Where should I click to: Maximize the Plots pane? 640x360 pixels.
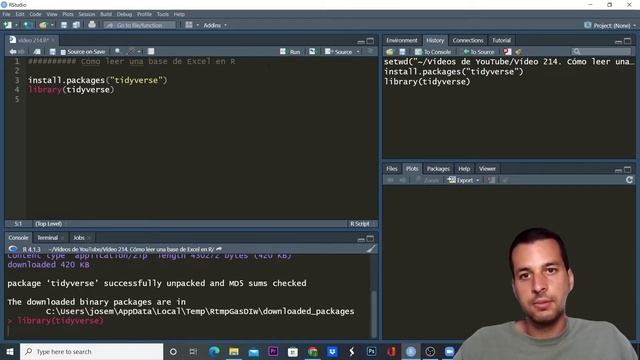coord(628,169)
